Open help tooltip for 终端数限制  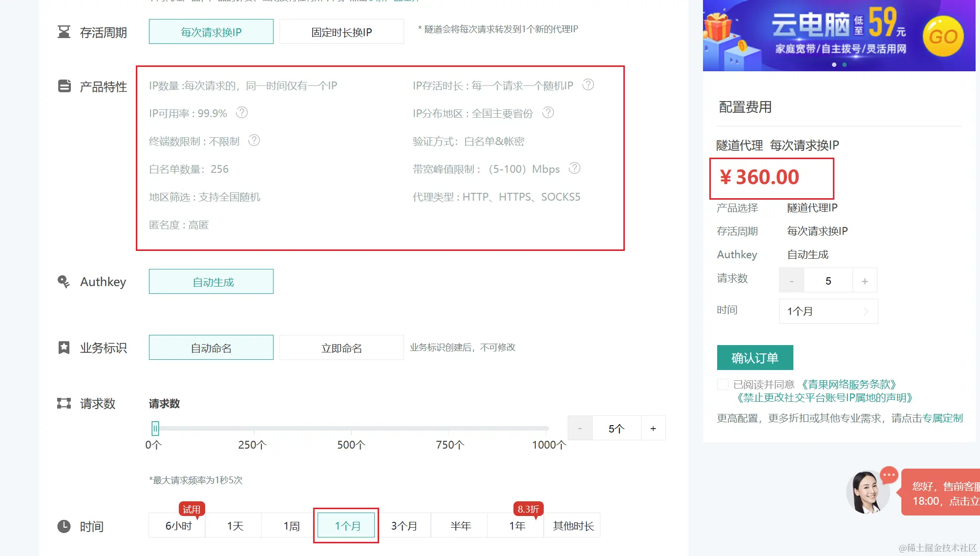(x=254, y=141)
